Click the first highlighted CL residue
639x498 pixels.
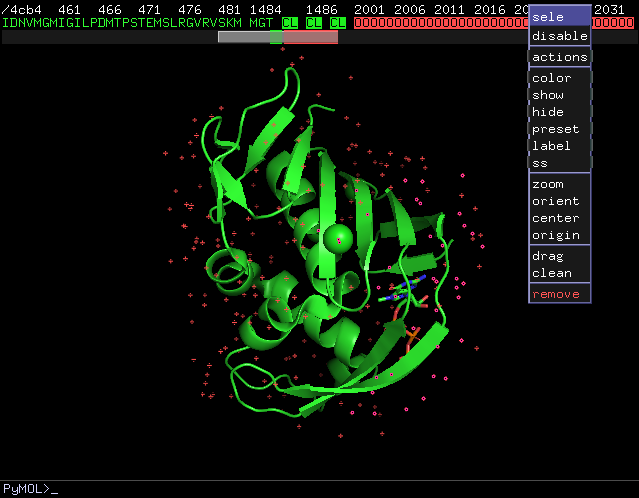coord(290,22)
